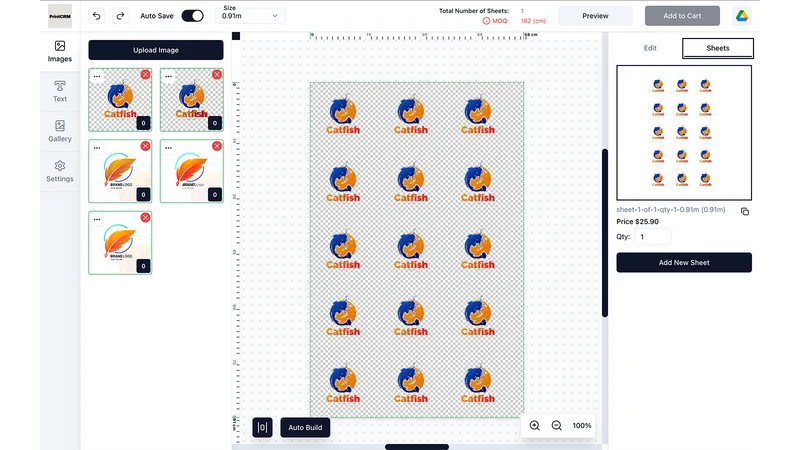Image resolution: width=800 pixels, height=450 pixels.
Task: Open the Gallery sidebar panel
Action: pos(60,131)
